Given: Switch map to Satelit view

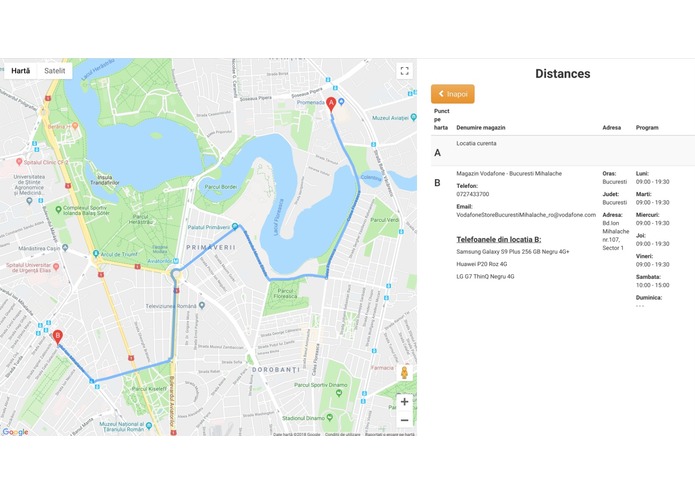Looking at the screenshot, I should click(x=55, y=71).
